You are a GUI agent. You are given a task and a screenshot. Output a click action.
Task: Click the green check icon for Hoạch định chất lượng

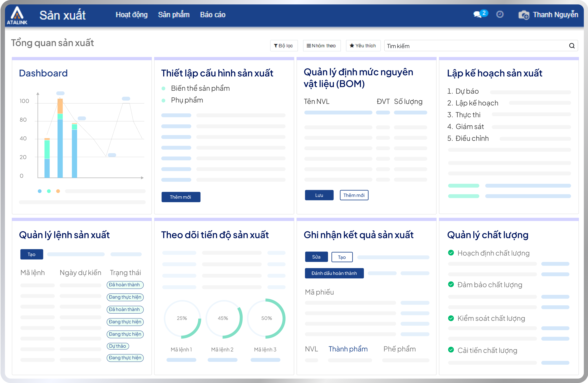451,252
